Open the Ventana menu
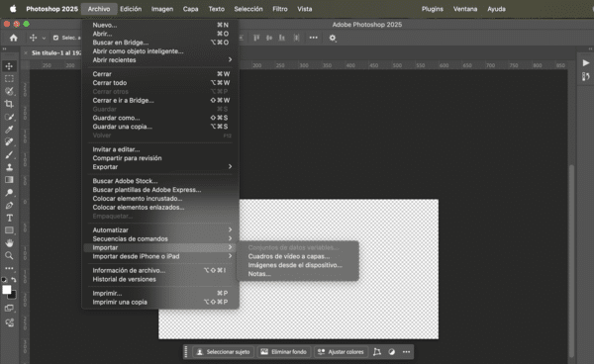594x364 pixels. 465,9
